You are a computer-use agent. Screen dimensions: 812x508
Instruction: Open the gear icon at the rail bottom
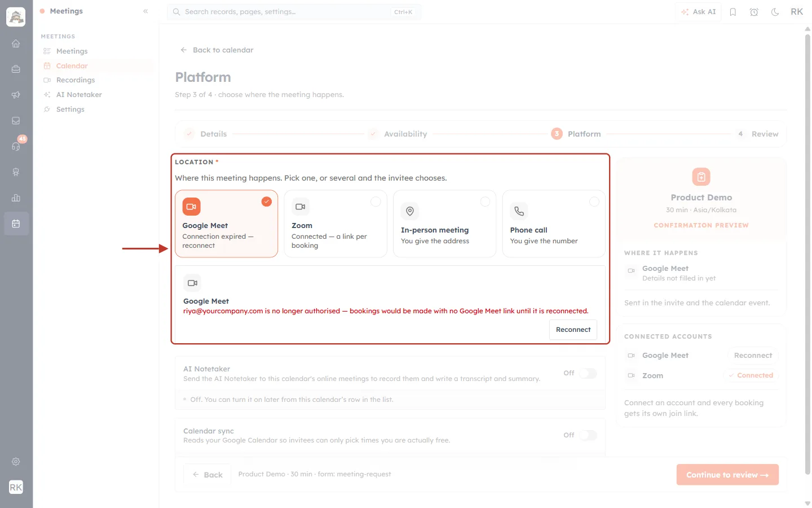click(x=16, y=462)
